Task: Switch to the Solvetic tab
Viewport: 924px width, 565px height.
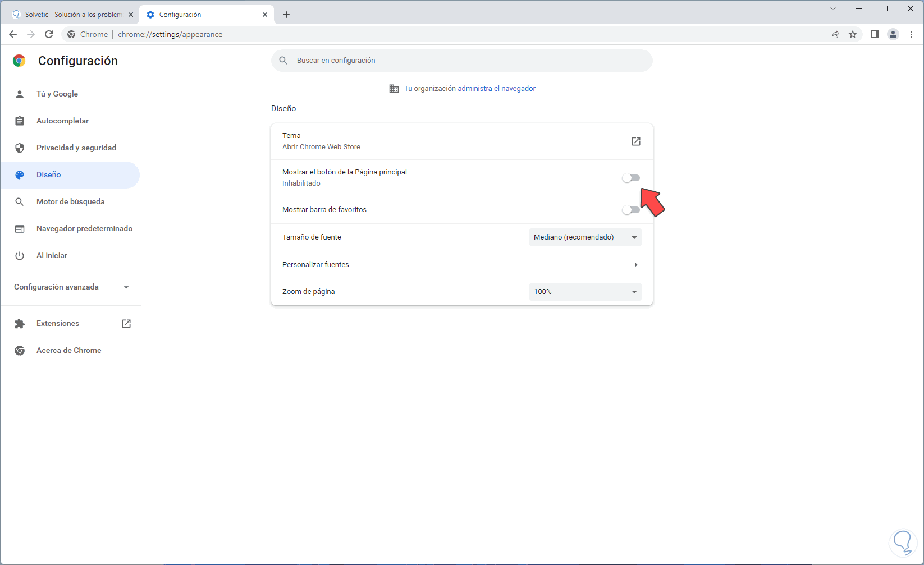Action: coord(72,15)
